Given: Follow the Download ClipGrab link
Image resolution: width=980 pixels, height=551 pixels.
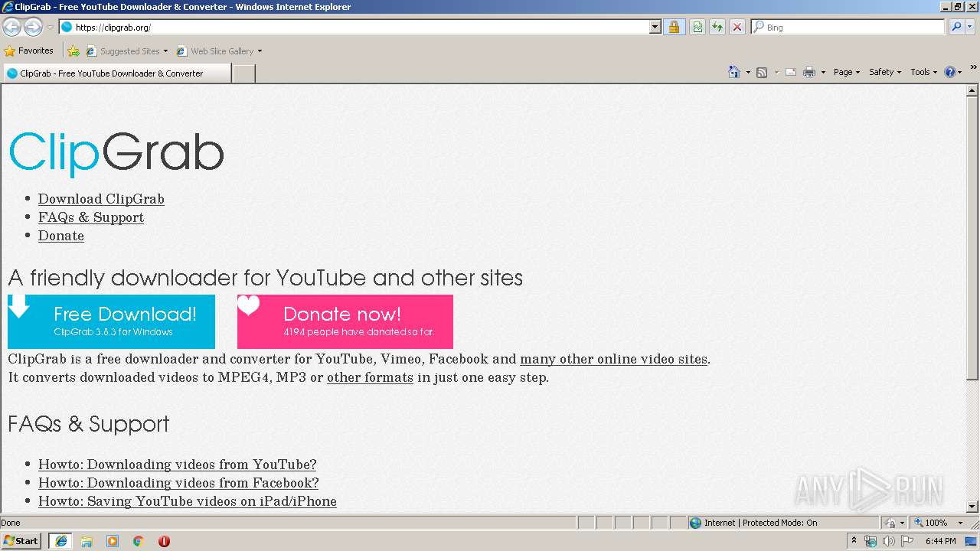Looking at the screenshot, I should (101, 199).
